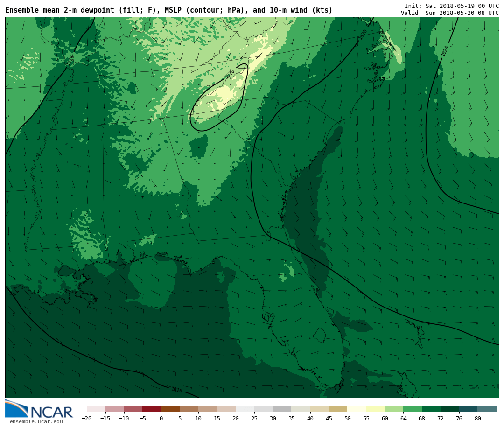Viewport: 504px width, 427px height.
Task: Pick the 76 to 80 dark teal swatch
Action: [x=469, y=409]
